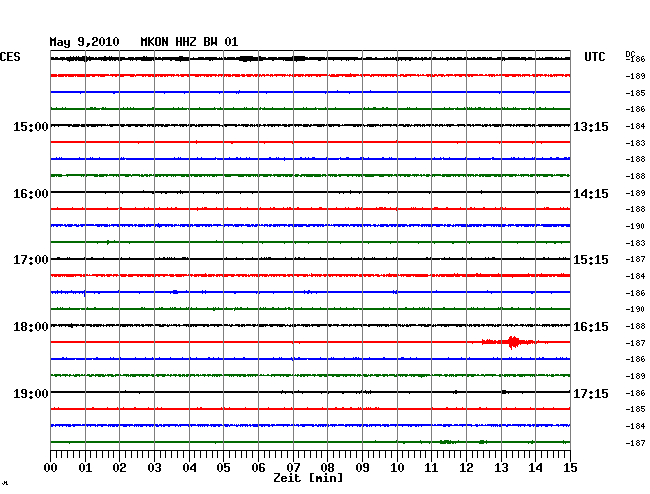Click minute tick label 13
This screenshot has width=650, height=494.
[x=501, y=468]
